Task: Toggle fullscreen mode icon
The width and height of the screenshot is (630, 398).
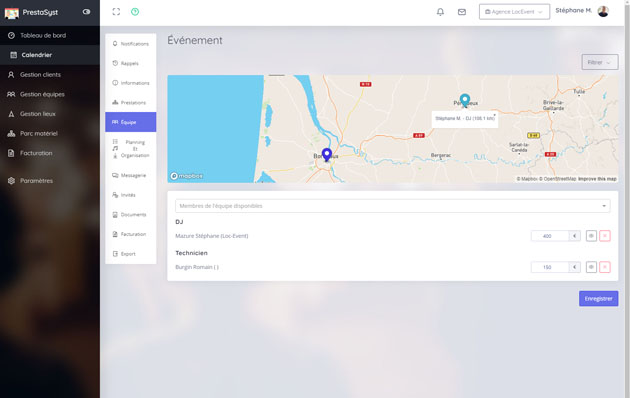Action: [x=116, y=12]
